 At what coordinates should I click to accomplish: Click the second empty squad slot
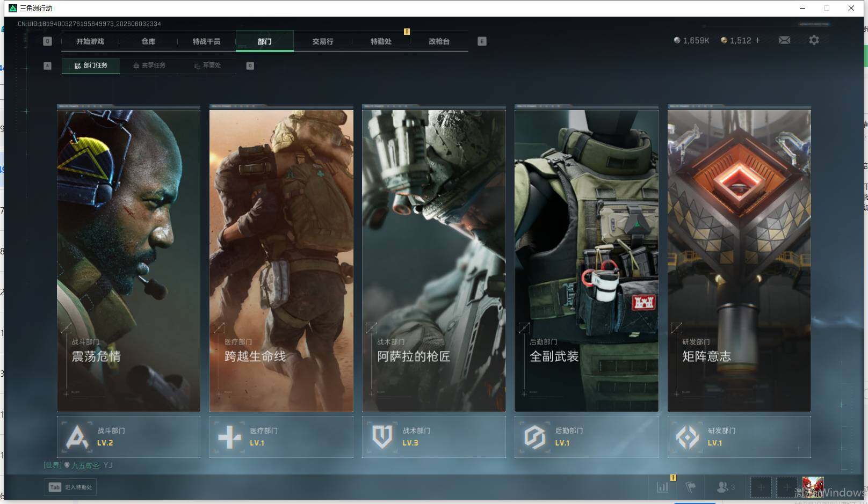(x=786, y=487)
